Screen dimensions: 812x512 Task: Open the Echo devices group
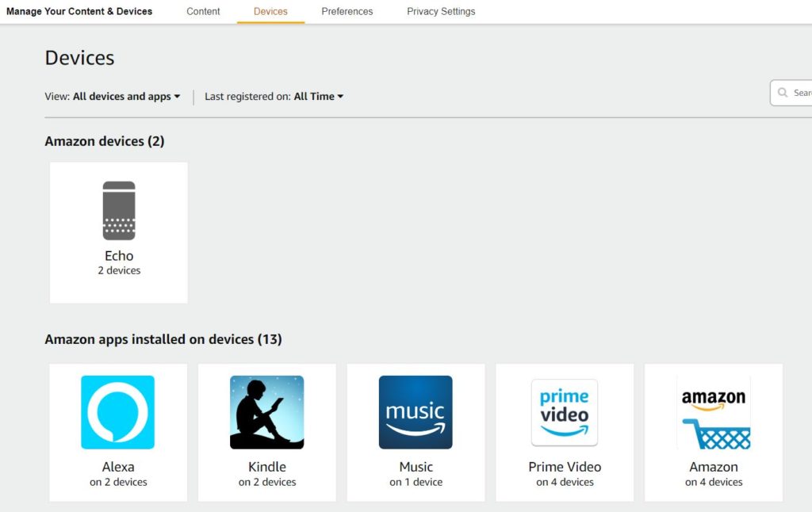(118, 231)
